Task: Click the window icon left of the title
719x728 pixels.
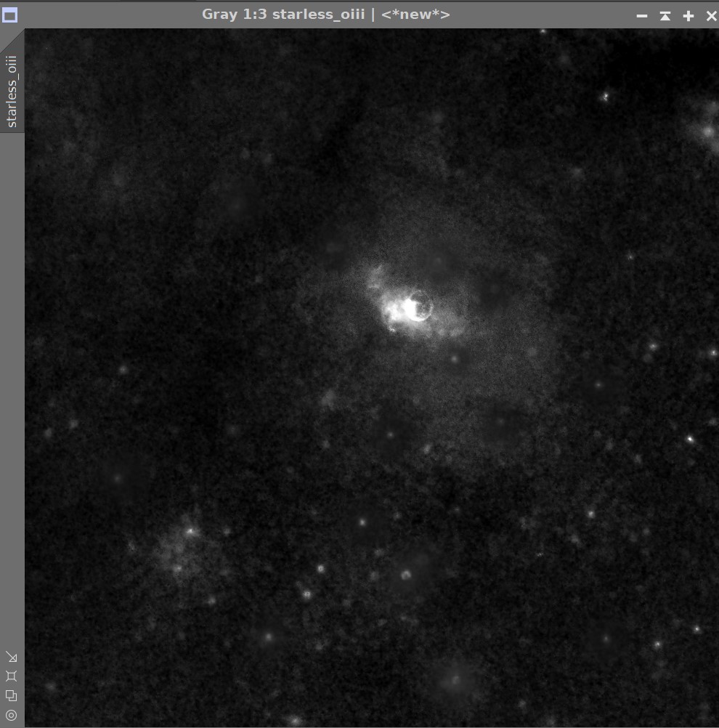Action: point(9,15)
